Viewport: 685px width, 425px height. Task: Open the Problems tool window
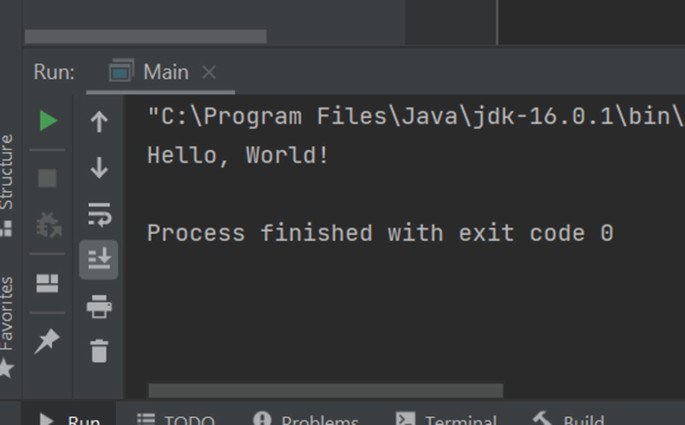(305, 418)
